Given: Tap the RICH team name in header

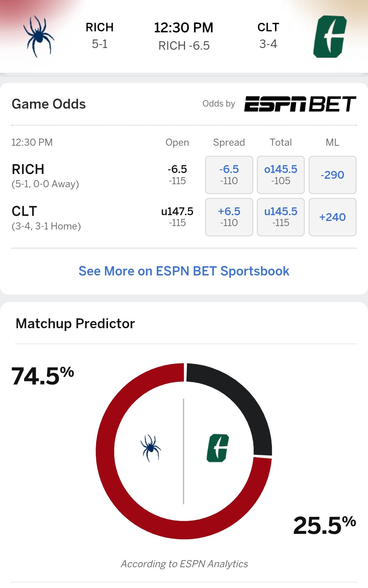Looking at the screenshot, I should coord(99,27).
